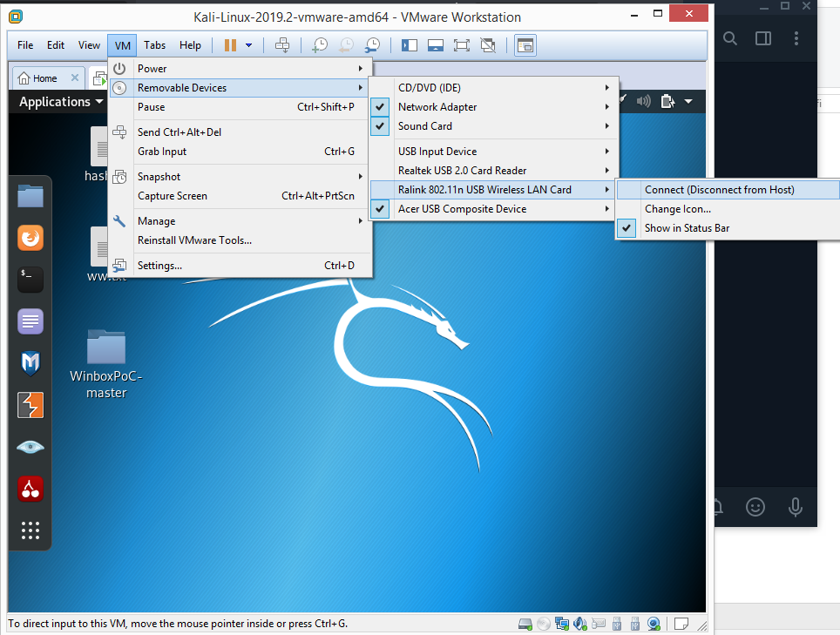Click search icon in background window
The image size is (840, 635).
pos(729,38)
